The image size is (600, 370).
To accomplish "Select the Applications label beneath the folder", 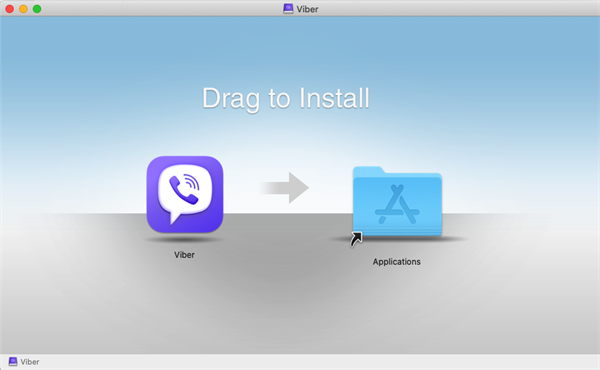I will (396, 262).
